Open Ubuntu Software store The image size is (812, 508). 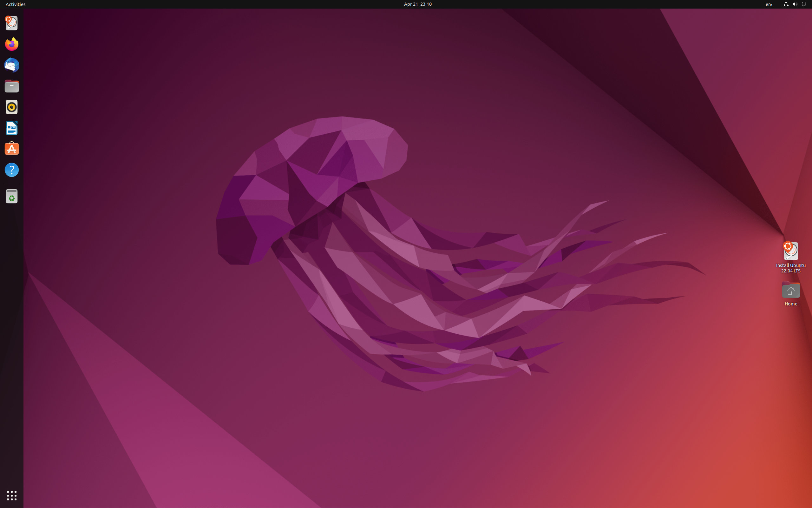point(12,149)
